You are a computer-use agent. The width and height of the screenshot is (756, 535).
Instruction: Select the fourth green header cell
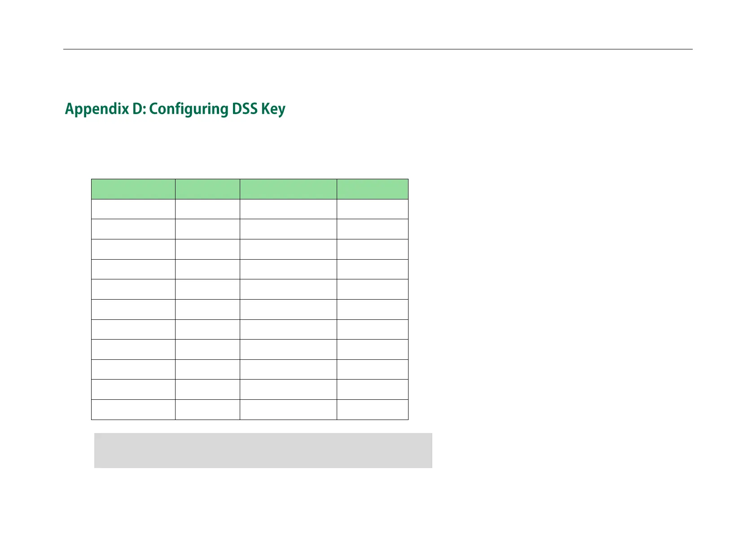(x=373, y=189)
